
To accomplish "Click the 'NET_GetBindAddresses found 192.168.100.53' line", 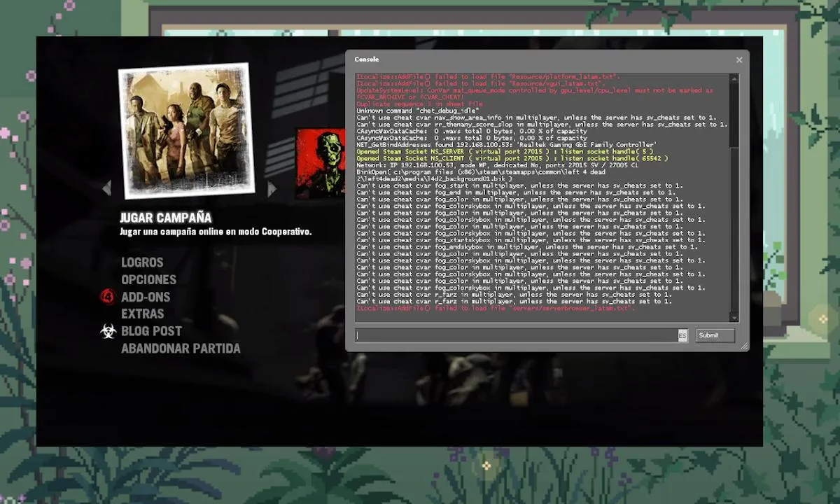I will tap(506, 145).
